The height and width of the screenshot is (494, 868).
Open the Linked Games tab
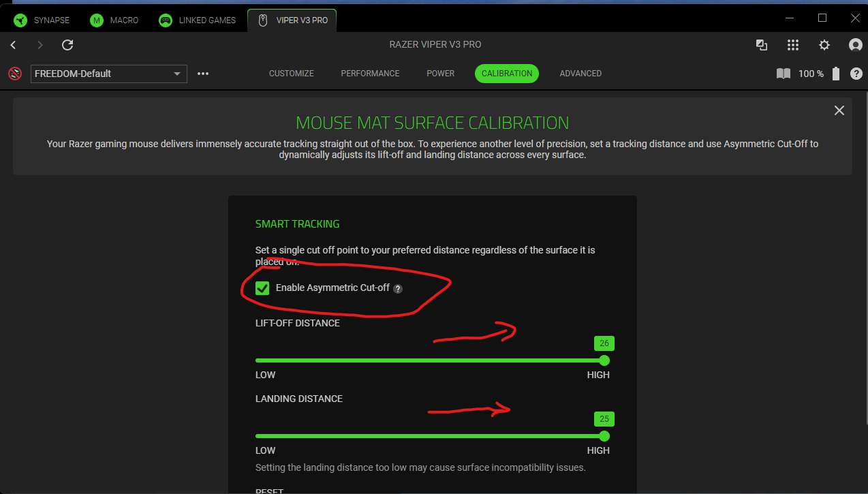pos(198,20)
